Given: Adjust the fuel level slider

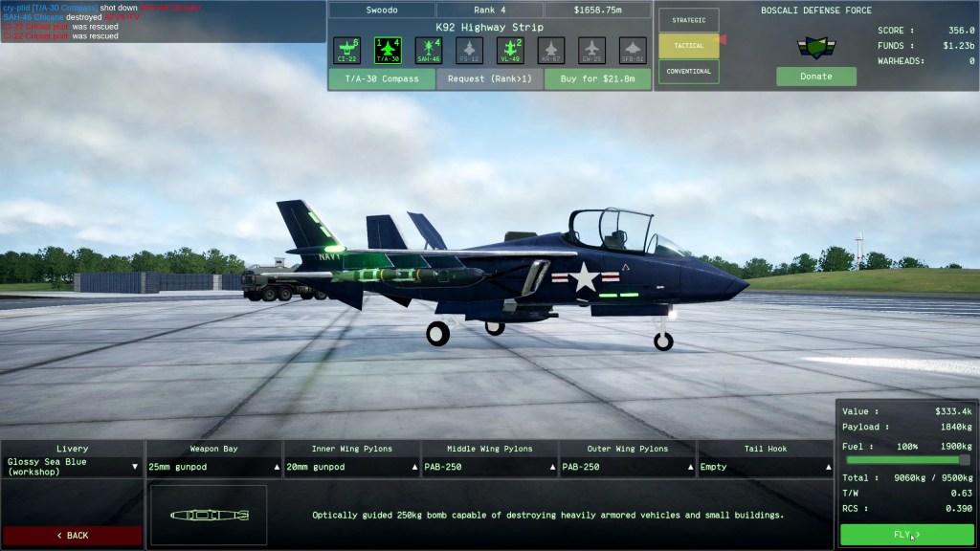Looking at the screenshot, I should (x=908, y=460).
